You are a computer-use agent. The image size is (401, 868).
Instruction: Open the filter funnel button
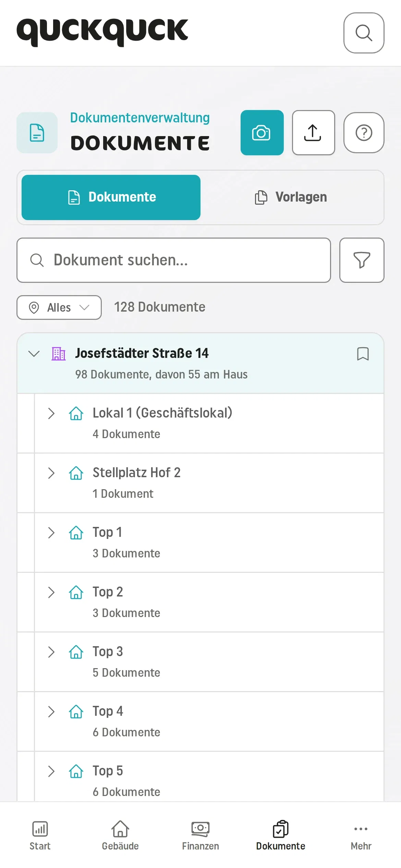point(362,260)
